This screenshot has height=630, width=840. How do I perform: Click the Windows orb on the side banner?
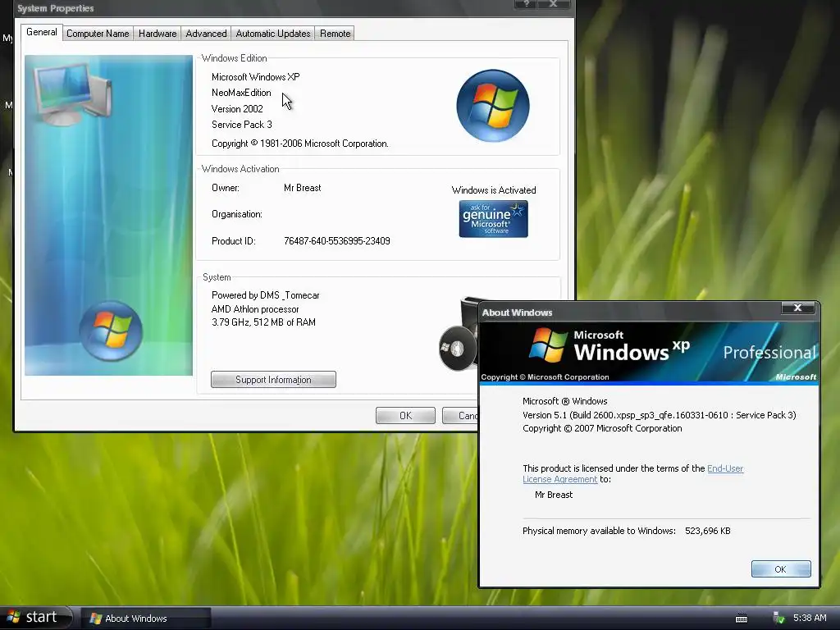[x=111, y=331]
